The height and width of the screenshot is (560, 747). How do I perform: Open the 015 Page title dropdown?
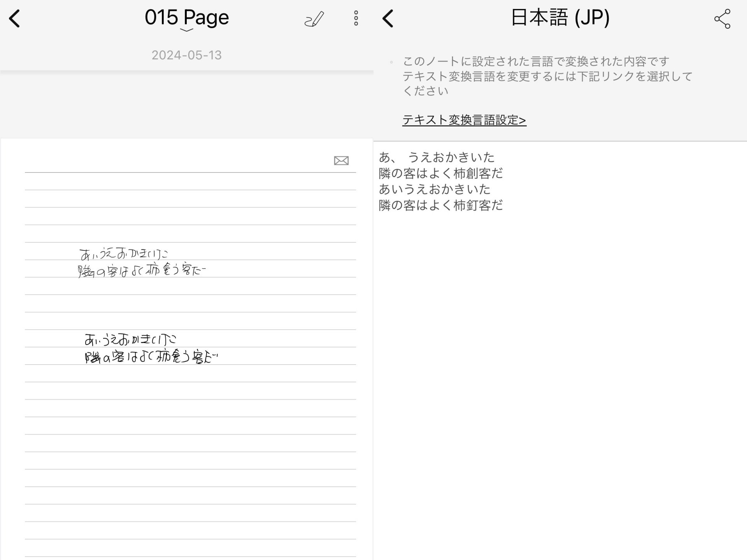(x=187, y=17)
